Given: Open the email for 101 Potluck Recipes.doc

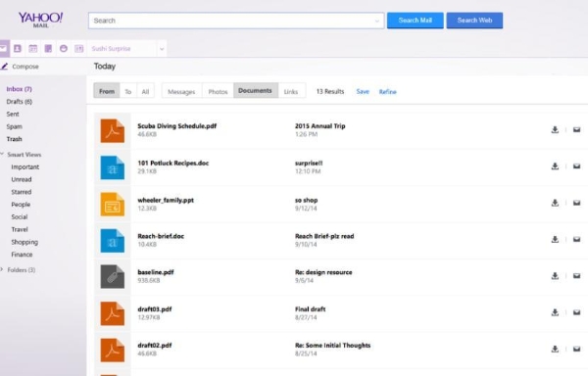Looking at the screenshot, I should [577, 166].
